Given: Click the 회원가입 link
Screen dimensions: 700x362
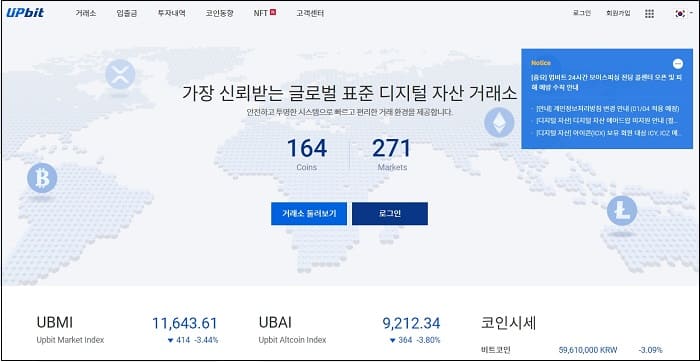Looking at the screenshot, I should 618,13.
